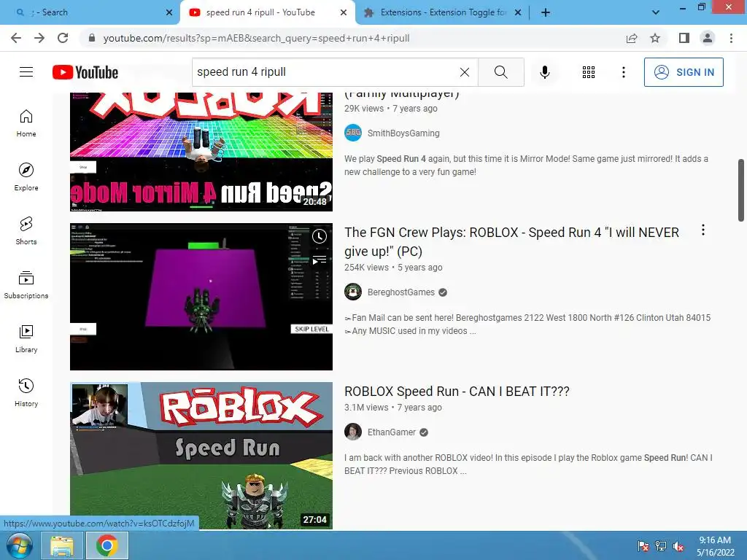Viewport: 747px width, 560px height.
Task: Click Chrome icon in the taskbar
Action: (107, 545)
